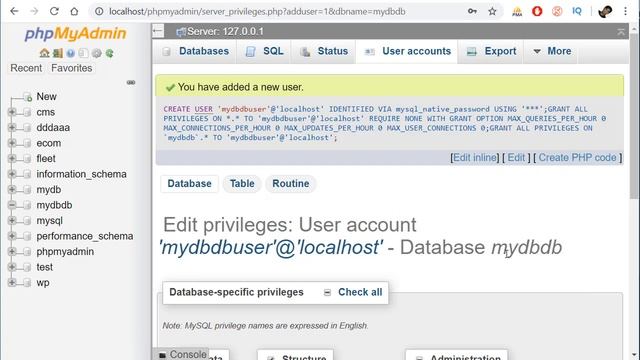640x360 pixels.
Task: Collapse the mydbdb database node
Action: 12,205
